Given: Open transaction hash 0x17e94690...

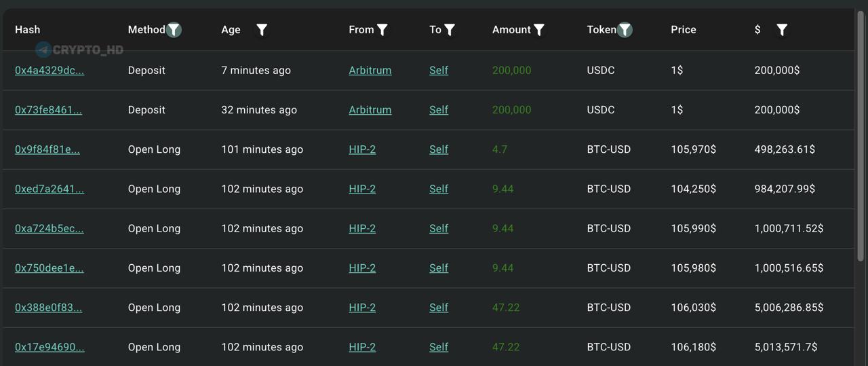Looking at the screenshot, I should pyautogui.click(x=50, y=347).
